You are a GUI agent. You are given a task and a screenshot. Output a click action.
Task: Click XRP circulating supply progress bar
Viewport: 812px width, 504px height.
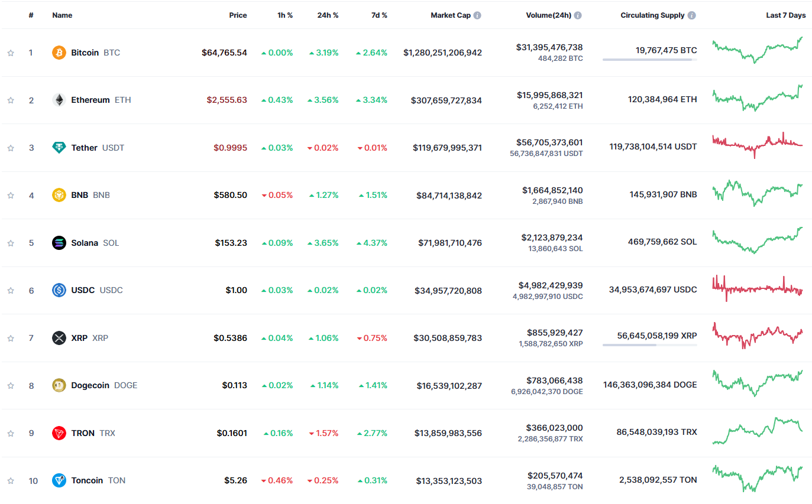[650, 345]
